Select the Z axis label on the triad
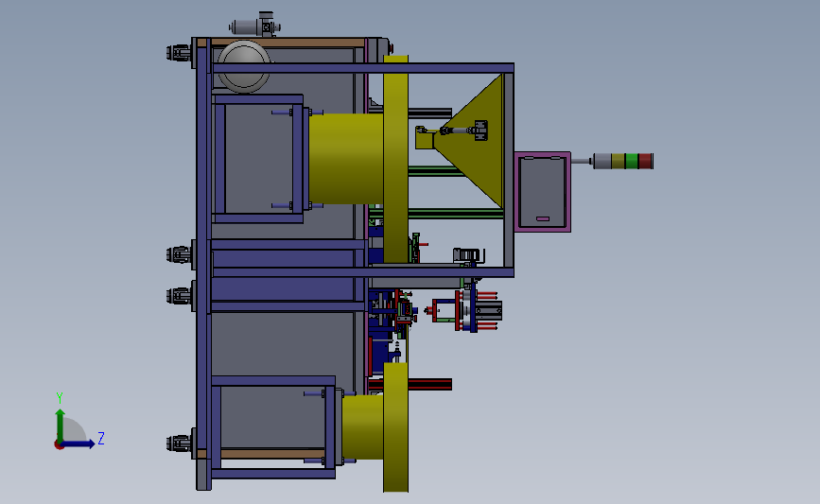The height and width of the screenshot is (504, 820). (x=101, y=438)
